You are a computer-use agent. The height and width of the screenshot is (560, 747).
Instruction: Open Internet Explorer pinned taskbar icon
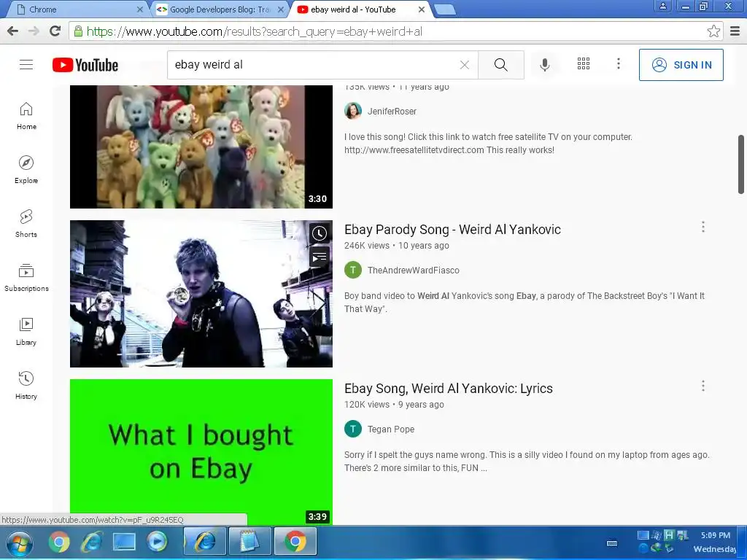click(91, 542)
